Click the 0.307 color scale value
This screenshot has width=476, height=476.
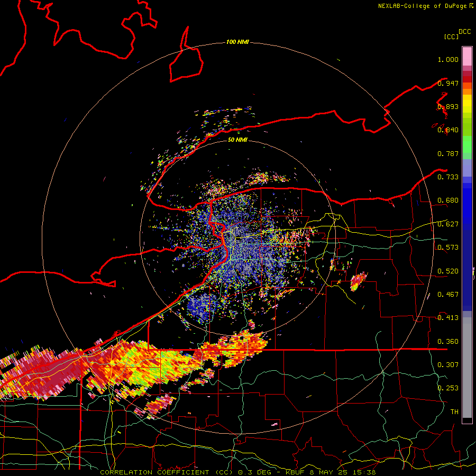pyautogui.click(x=448, y=364)
